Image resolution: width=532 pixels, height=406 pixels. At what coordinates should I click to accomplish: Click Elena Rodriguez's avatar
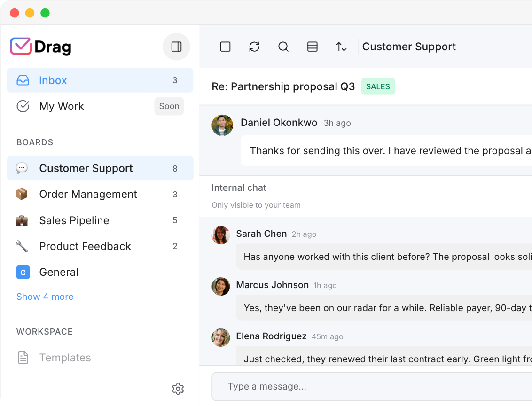(221, 337)
